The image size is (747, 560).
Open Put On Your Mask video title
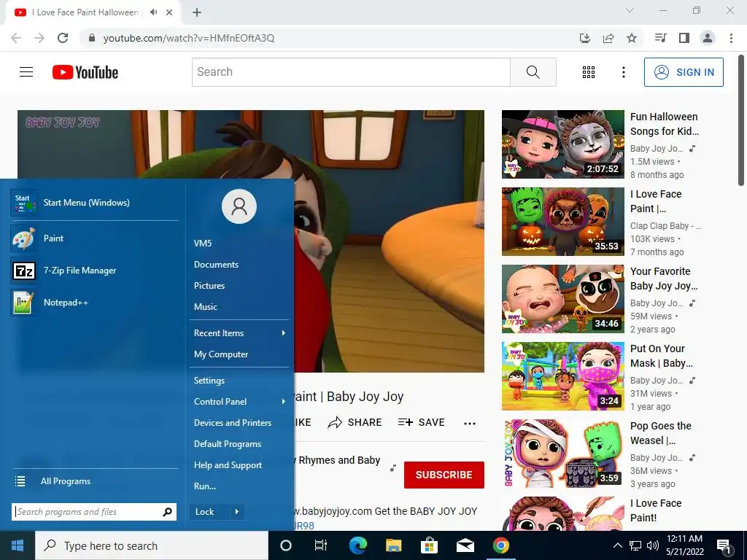tap(661, 356)
